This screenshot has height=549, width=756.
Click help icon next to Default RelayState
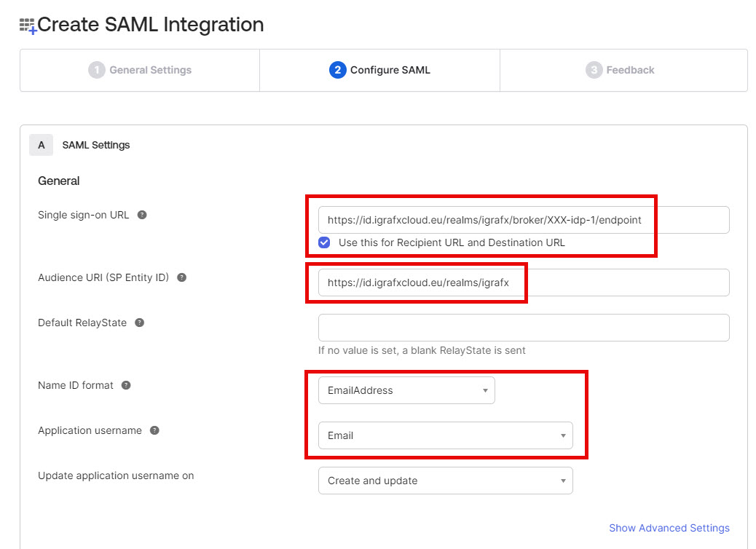pyautogui.click(x=139, y=323)
